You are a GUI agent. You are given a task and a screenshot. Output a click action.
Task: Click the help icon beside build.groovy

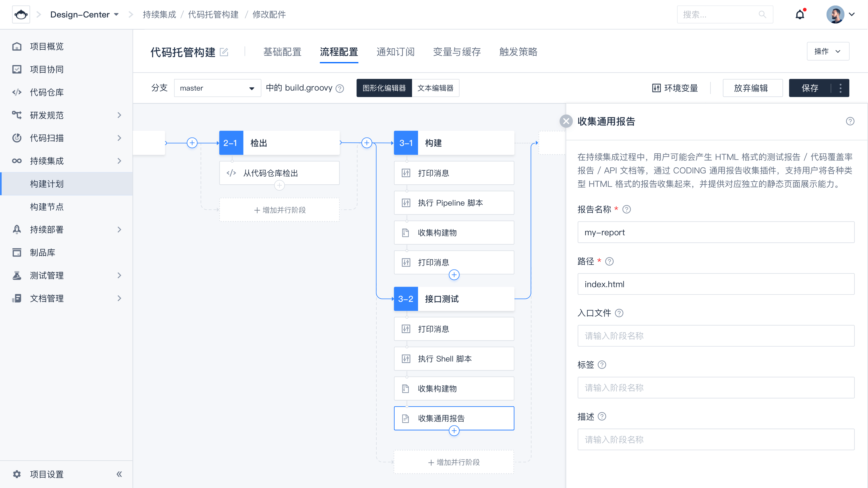340,89
